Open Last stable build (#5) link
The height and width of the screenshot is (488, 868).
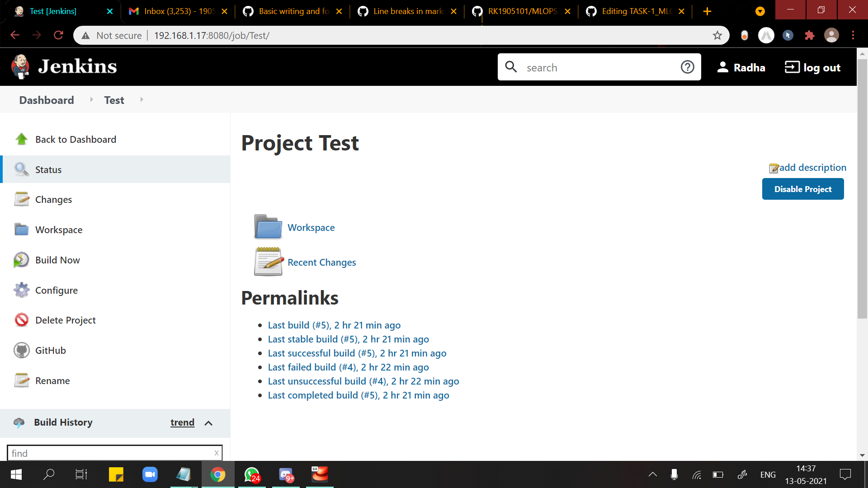348,339
